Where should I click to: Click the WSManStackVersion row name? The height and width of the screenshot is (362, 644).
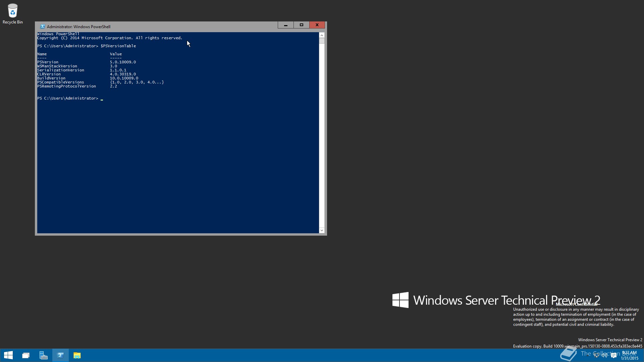57,66
